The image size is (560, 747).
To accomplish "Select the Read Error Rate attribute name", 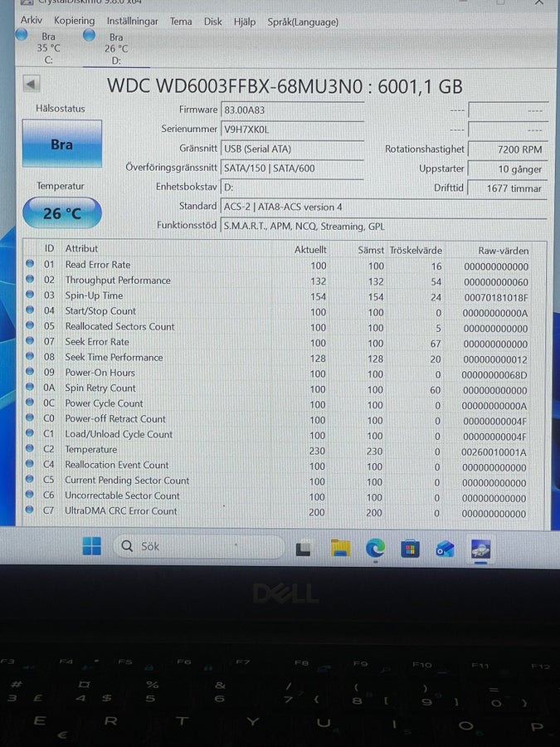I will point(98,265).
